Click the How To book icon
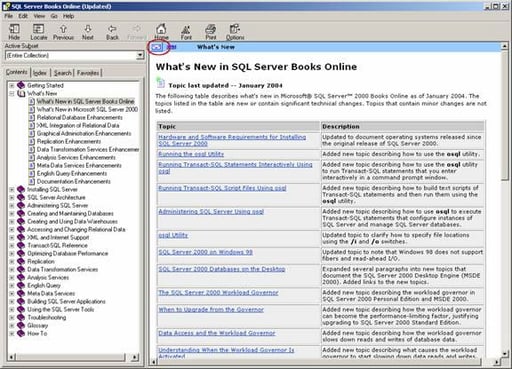 tap(21, 333)
